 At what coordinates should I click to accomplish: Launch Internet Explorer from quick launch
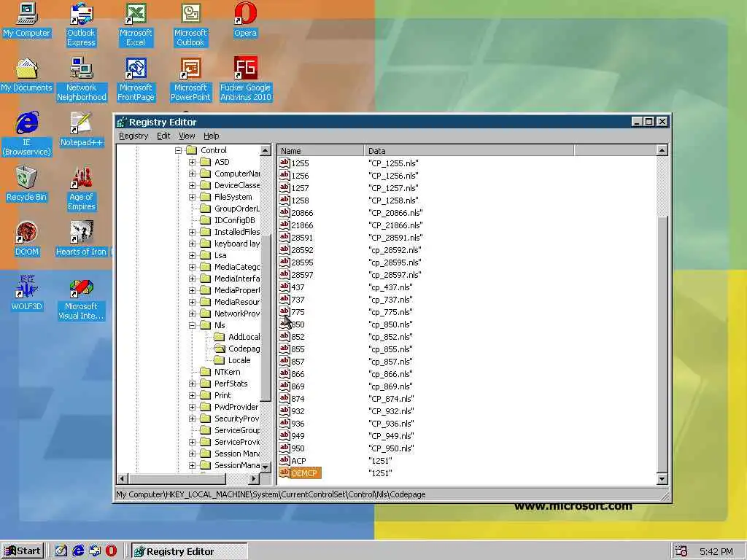click(77, 551)
